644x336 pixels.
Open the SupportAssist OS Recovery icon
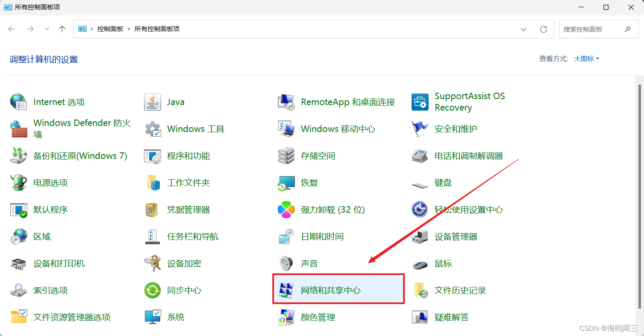(x=420, y=102)
